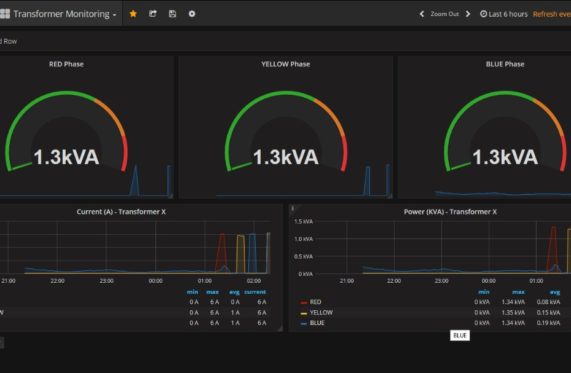Share the dashboard via share icon
Image resolution: width=571 pixels, height=373 pixels.
click(153, 14)
